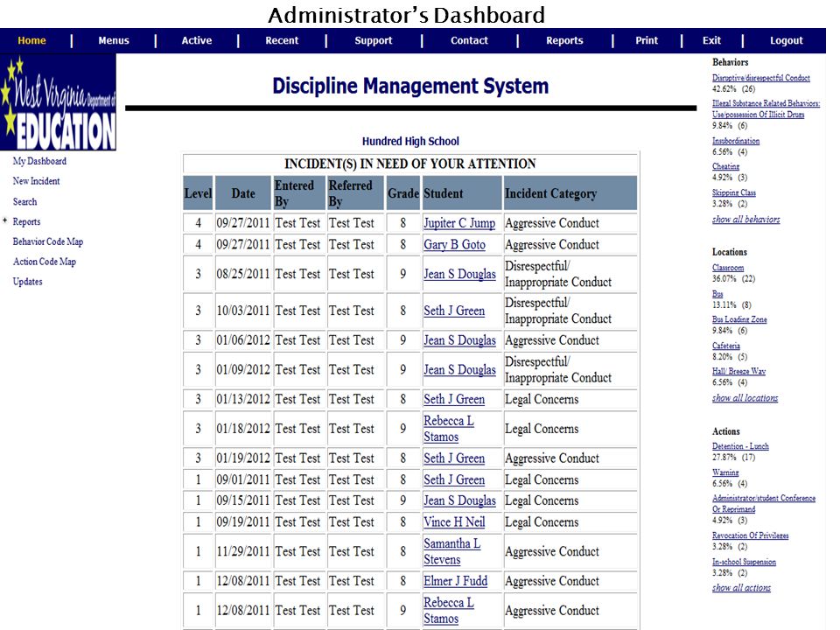
Task: Open the Classroom location link
Action: (727, 268)
